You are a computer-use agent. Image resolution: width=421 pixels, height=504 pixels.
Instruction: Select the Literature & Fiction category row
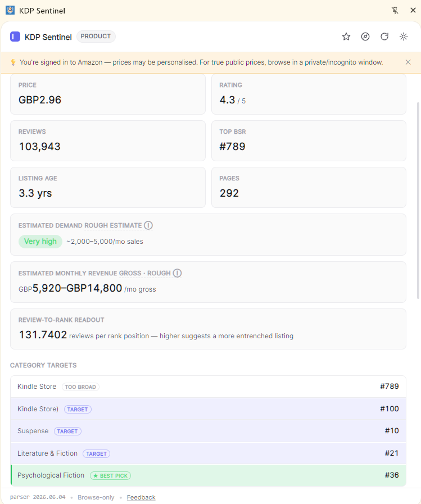(x=208, y=453)
